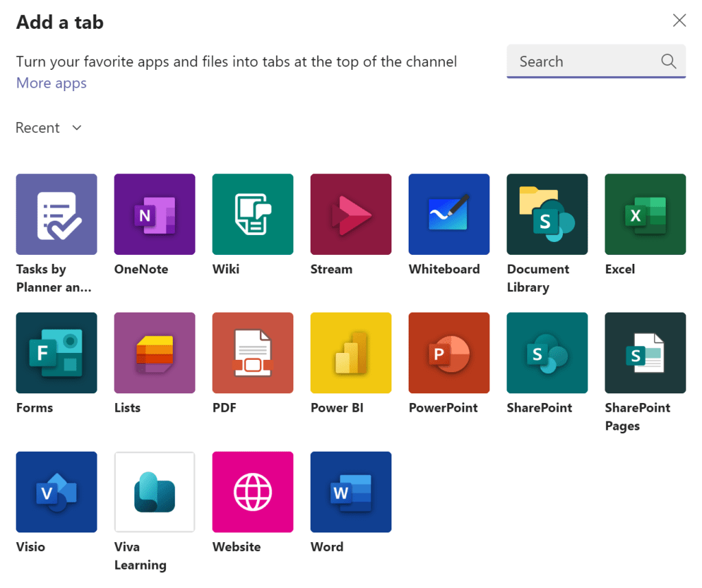
Task: Select the Lists app icon
Action: coord(154,353)
